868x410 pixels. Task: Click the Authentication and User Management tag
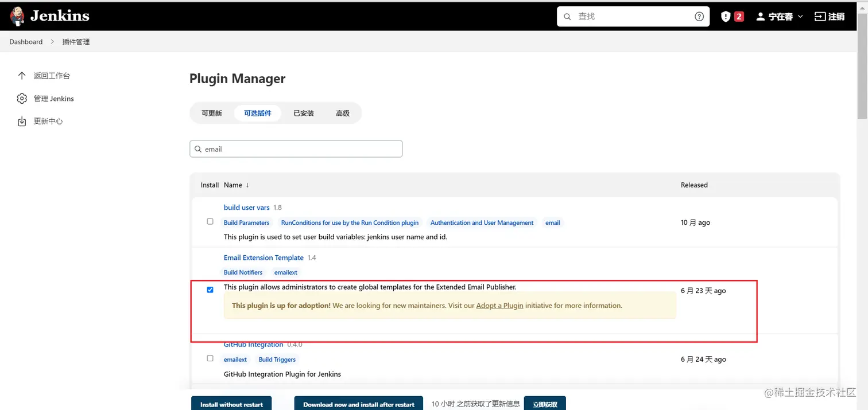pos(482,222)
